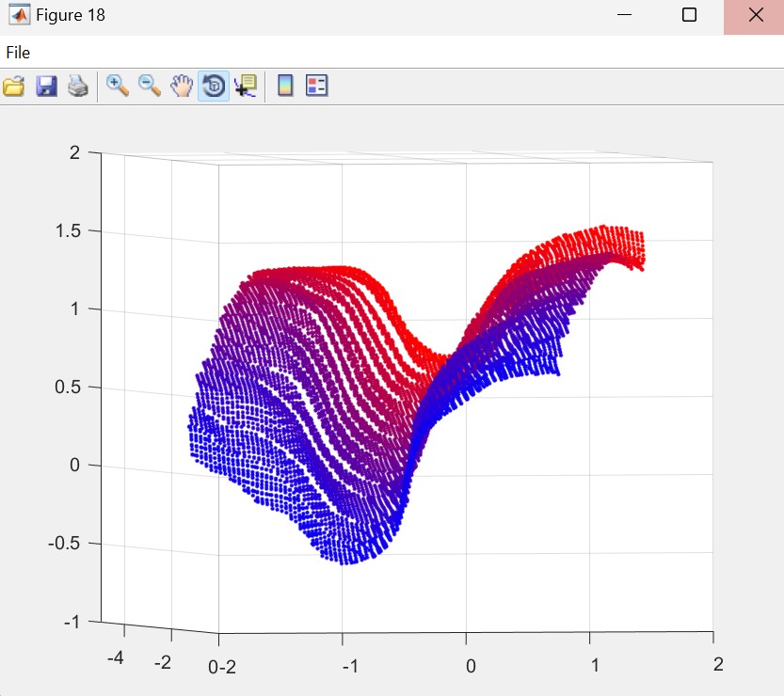The image size is (784, 696).
Task: Insert a colorbar using the toolbar icon
Action: [x=285, y=87]
